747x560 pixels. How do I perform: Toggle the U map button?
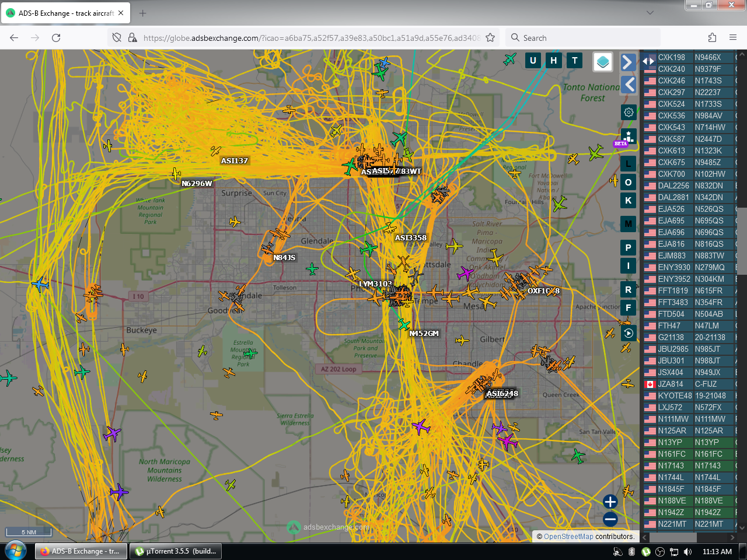[x=533, y=60]
